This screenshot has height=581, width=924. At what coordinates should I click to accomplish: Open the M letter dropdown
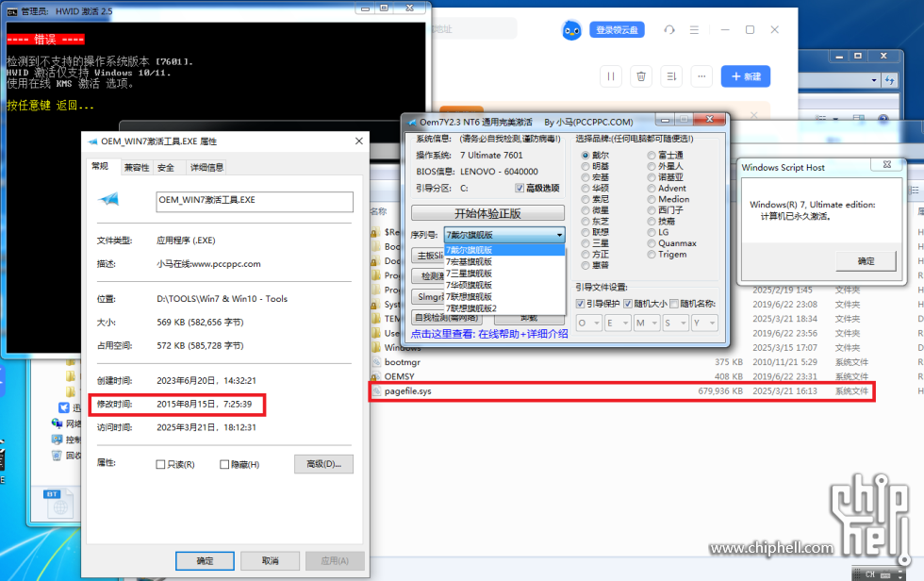coord(647,323)
